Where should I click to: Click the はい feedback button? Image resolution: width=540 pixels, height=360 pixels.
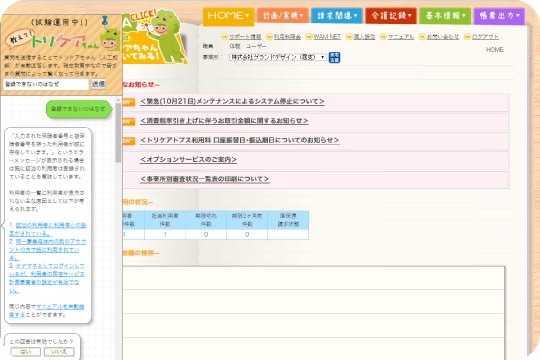click(x=25, y=352)
